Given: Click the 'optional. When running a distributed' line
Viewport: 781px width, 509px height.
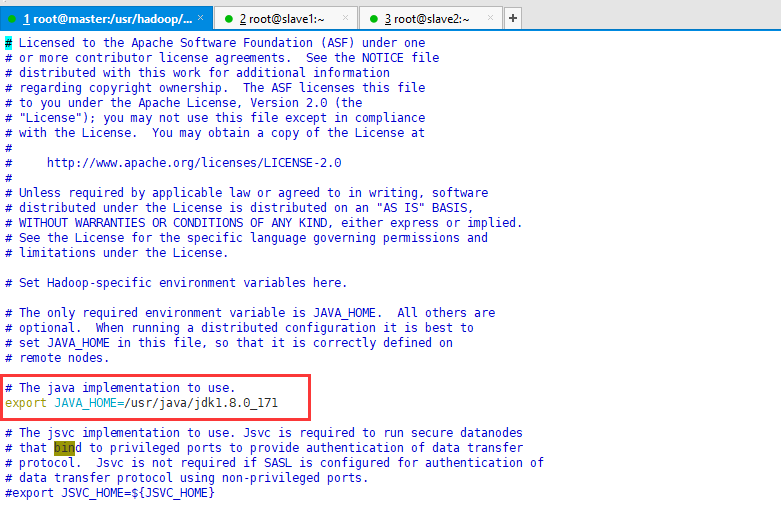Looking at the screenshot, I should tap(239, 328).
